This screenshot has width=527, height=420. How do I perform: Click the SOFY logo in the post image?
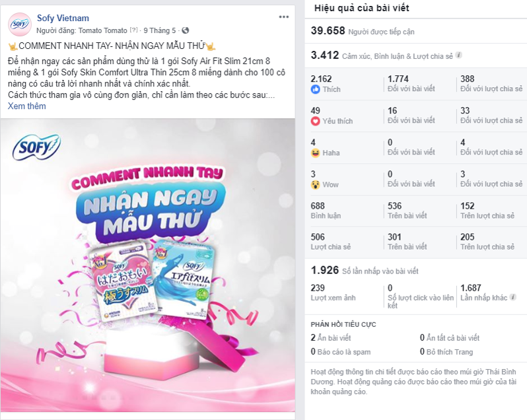coord(36,147)
